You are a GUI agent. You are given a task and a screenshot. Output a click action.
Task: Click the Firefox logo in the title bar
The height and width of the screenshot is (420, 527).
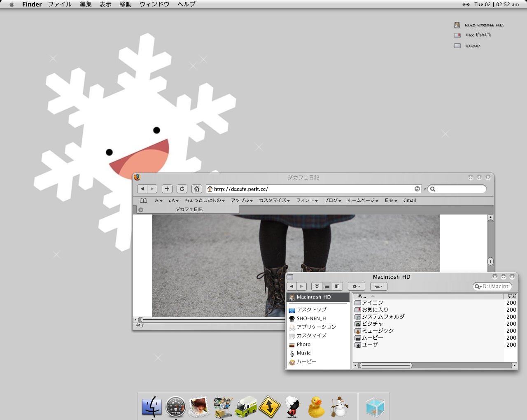pos(137,177)
